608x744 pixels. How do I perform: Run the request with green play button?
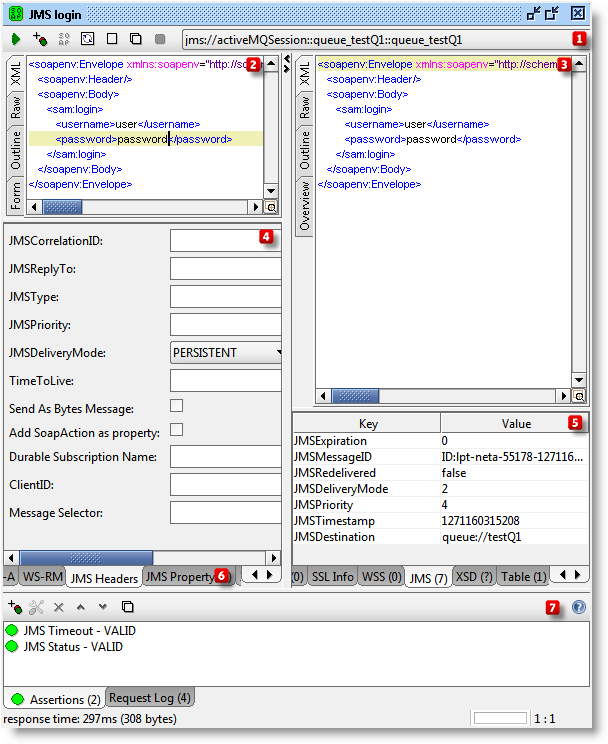point(16,39)
